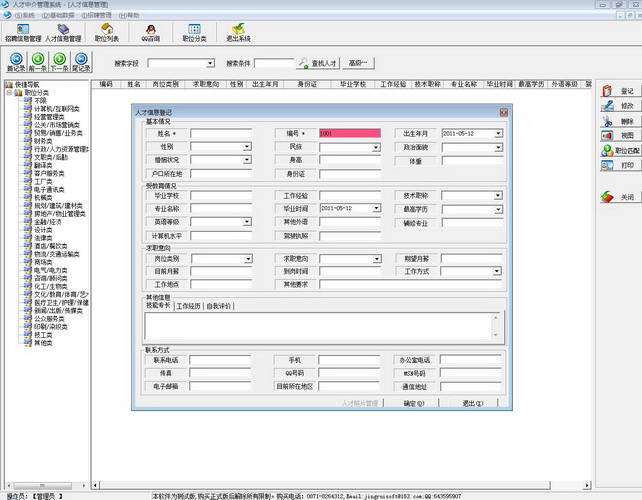
Task: Click the 退出系统 exit icon
Action: (x=238, y=33)
